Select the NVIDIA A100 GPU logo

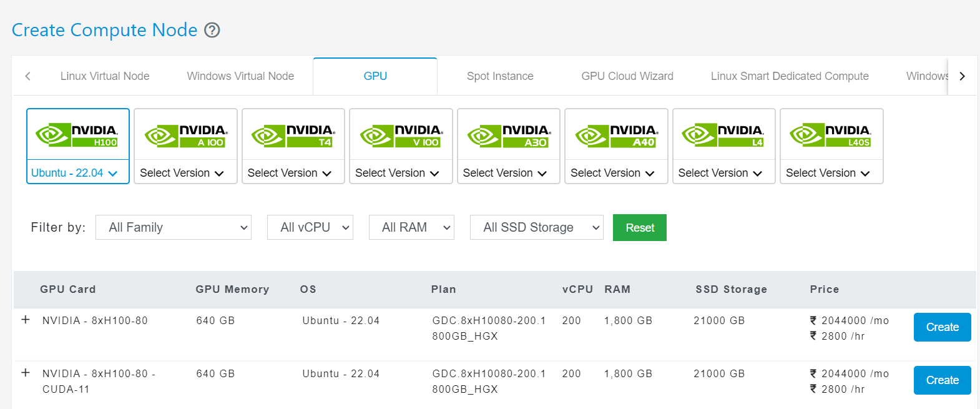click(x=185, y=135)
